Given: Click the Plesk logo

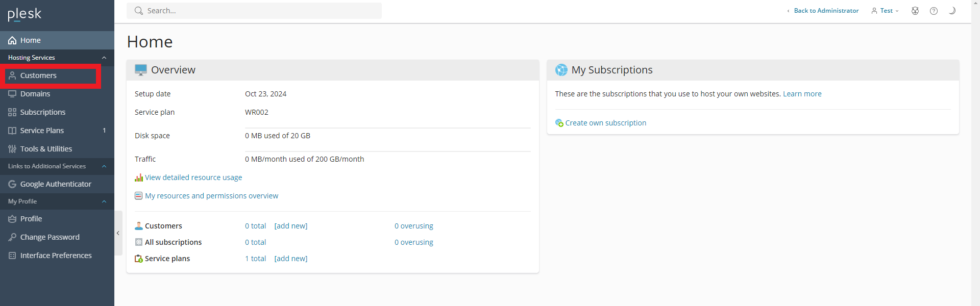Looking at the screenshot, I should coord(24,14).
